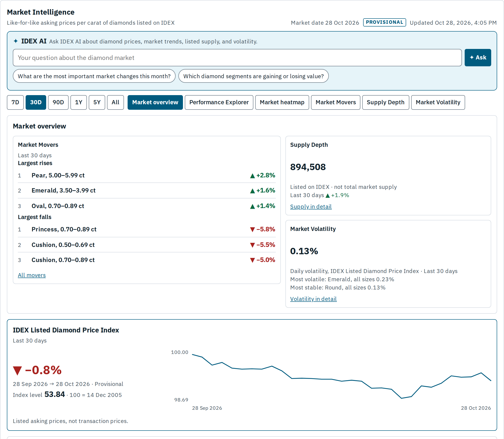Switch time range to 90D
The width and height of the screenshot is (504, 439).
point(58,102)
